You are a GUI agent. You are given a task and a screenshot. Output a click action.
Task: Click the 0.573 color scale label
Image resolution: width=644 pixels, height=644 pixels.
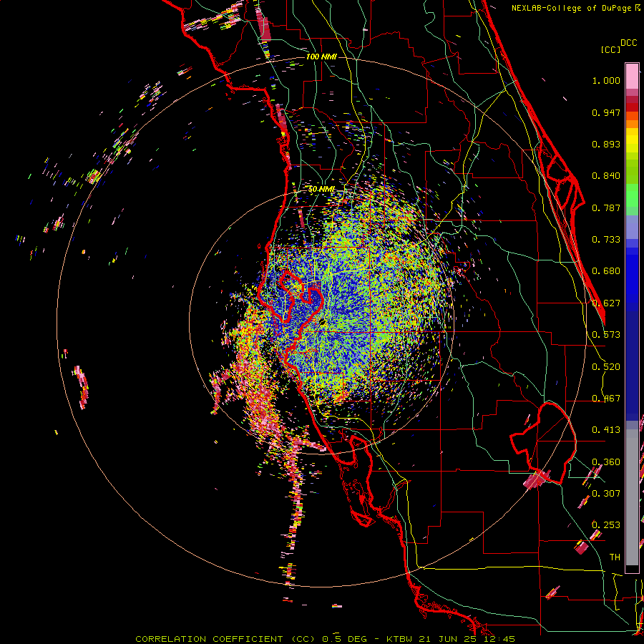tap(606, 335)
